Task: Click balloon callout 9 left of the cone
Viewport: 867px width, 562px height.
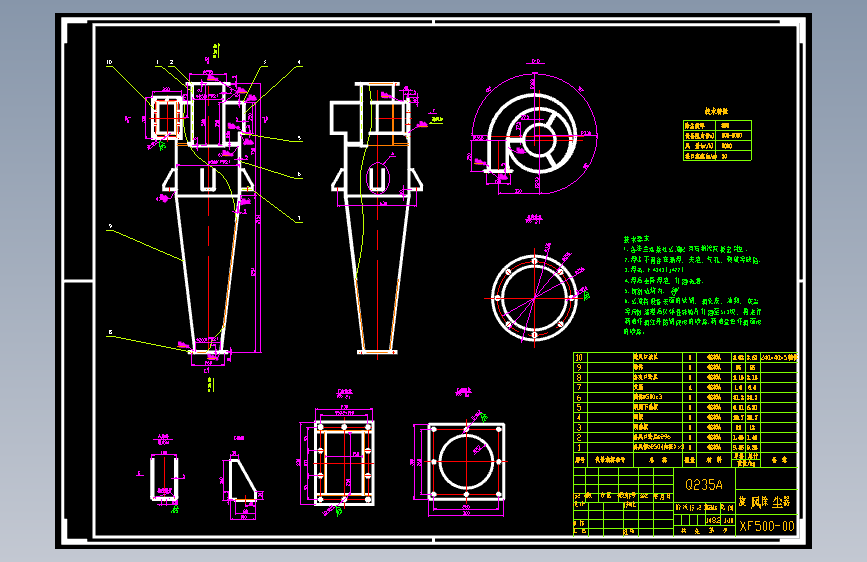Action: click(111, 226)
